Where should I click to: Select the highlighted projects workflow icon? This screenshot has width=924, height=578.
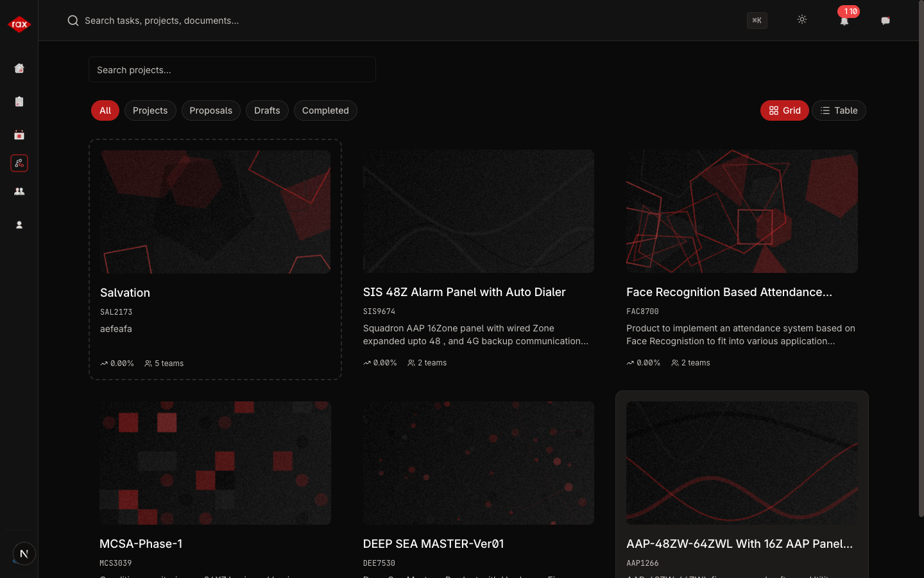[19, 163]
